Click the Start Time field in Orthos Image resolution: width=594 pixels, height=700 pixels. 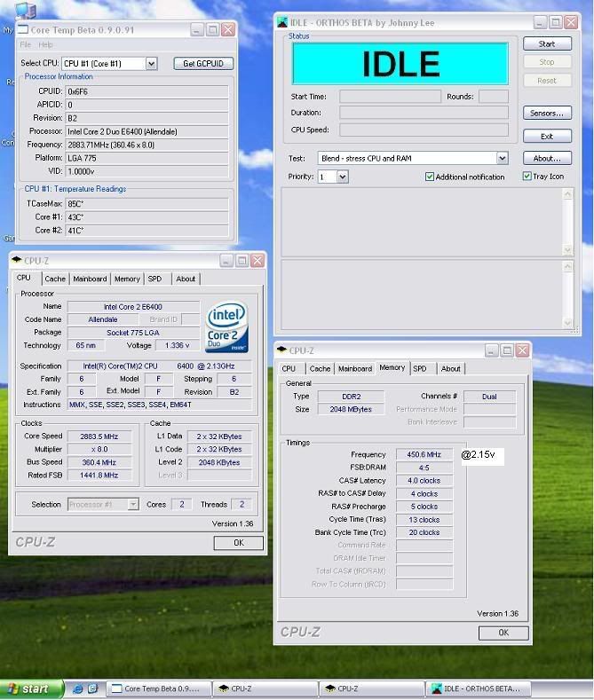coord(391,97)
